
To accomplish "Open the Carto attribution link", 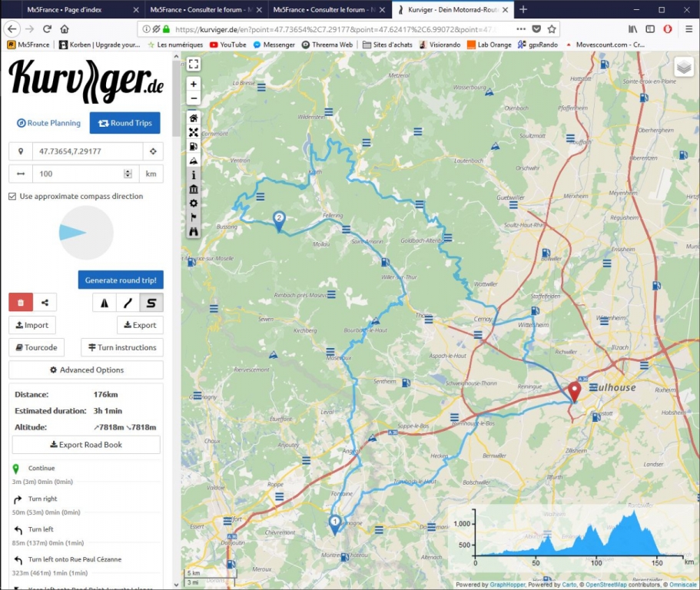I will point(569,585).
